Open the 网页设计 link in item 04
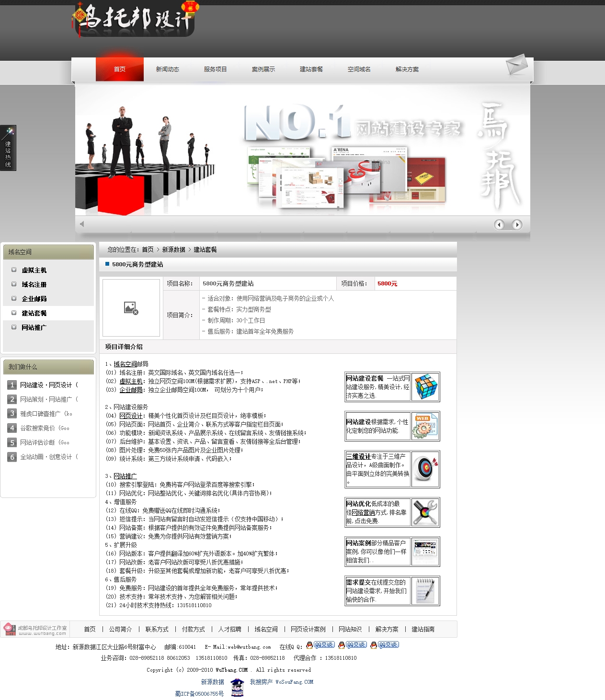 click(131, 416)
